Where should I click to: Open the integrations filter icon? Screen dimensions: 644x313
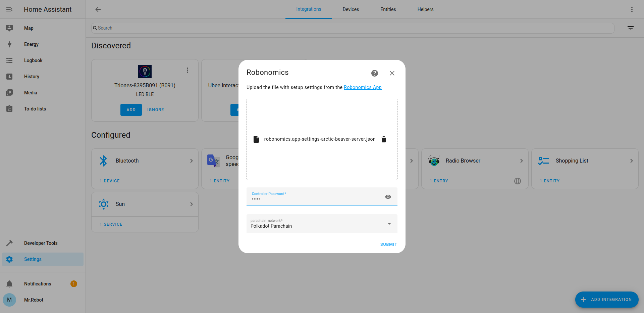pos(631,28)
